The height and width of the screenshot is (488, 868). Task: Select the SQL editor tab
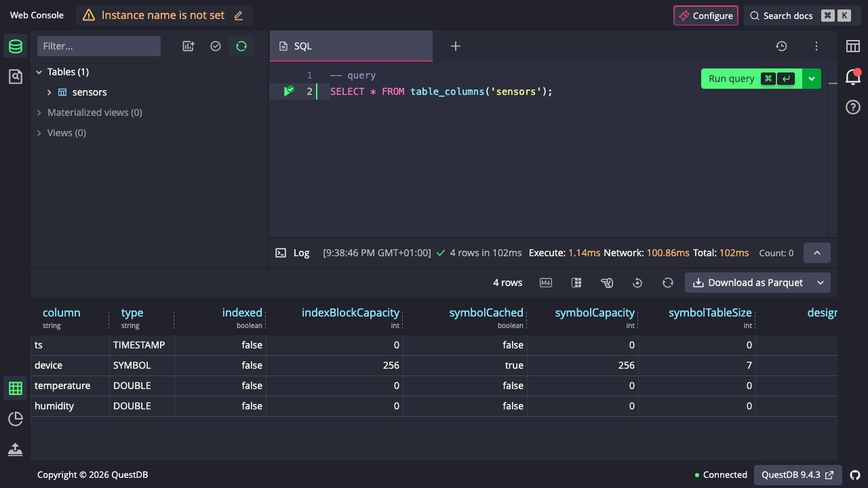point(351,46)
